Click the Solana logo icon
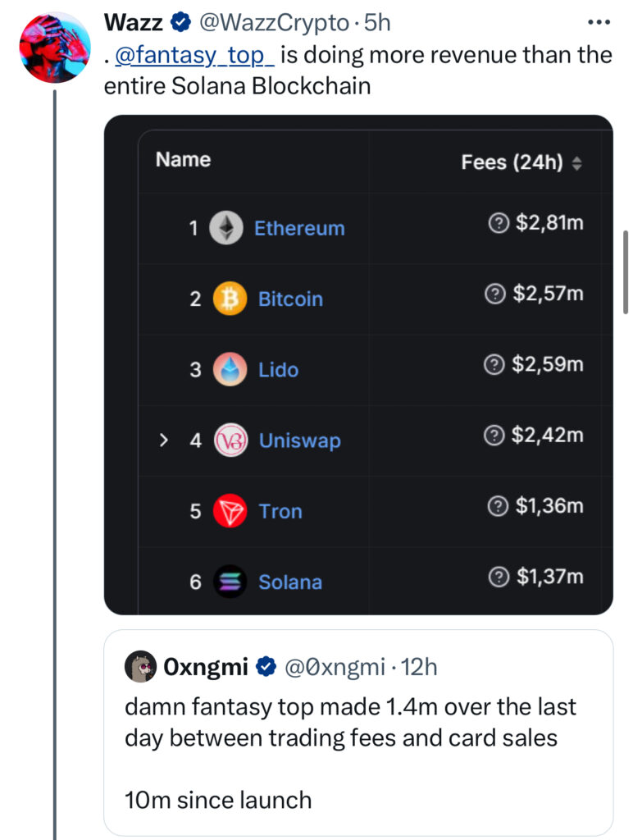 230,582
